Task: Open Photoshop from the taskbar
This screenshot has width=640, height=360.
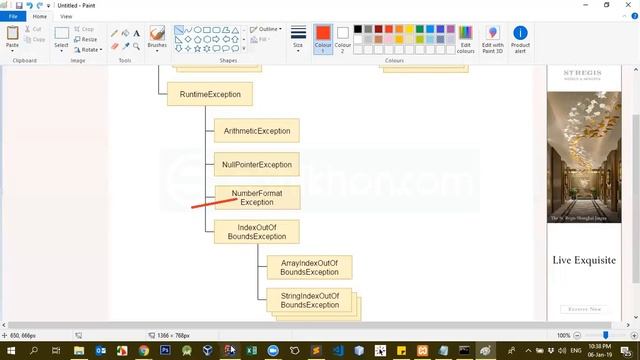Action: (x=165, y=351)
